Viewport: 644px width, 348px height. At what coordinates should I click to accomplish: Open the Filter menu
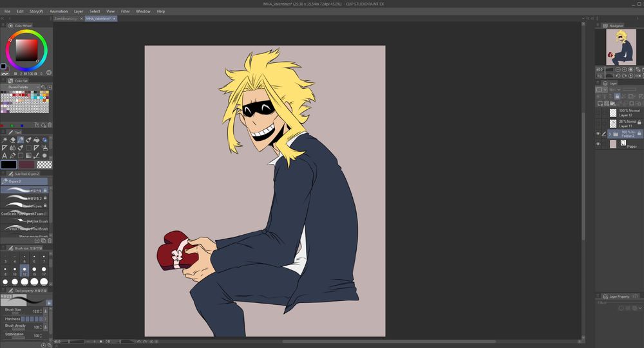[x=126, y=12]
